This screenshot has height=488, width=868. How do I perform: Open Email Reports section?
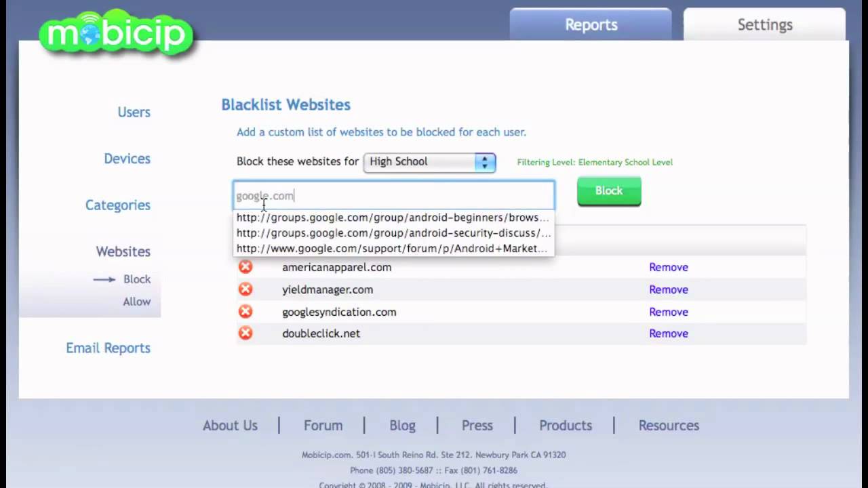(108, 348)
